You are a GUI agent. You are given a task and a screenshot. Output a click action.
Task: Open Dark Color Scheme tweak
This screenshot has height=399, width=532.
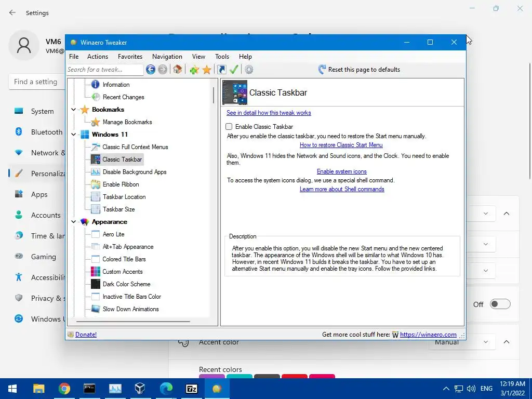point(126,284)
